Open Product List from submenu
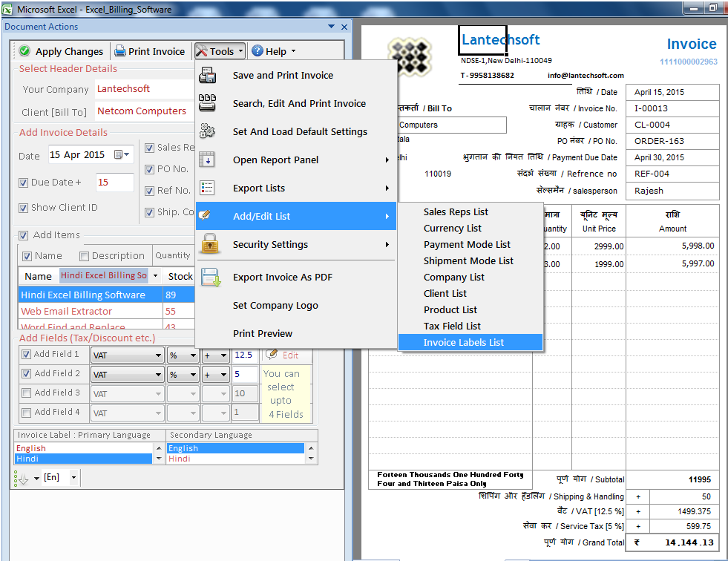 470,309
